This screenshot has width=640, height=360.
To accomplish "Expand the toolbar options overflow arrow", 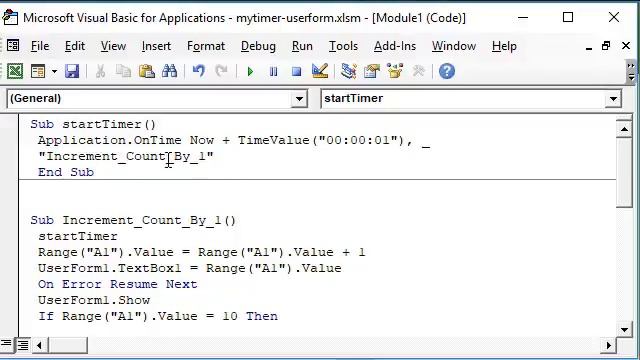I will click(631, 72).
